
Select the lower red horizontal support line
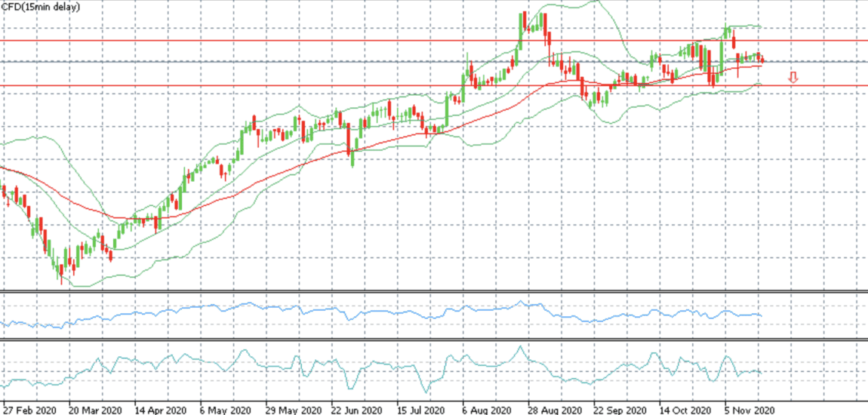[434, 86]
